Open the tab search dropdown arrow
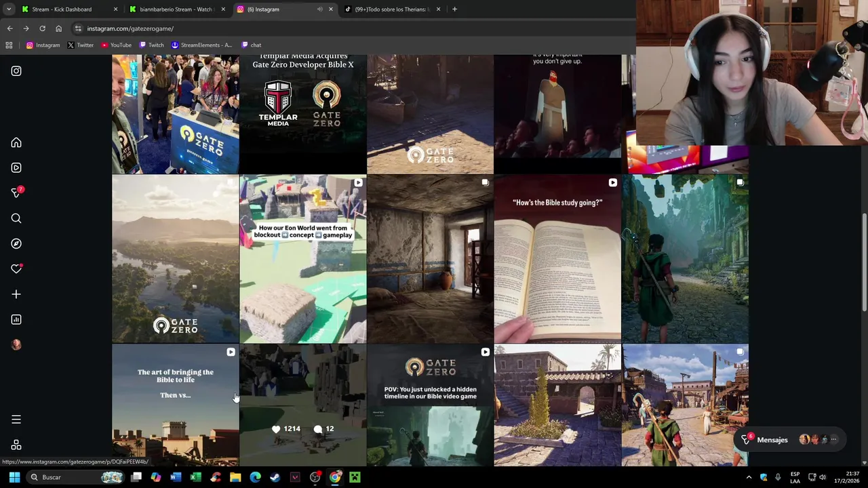This screenshot has height=488, width=868. [9, 9]
